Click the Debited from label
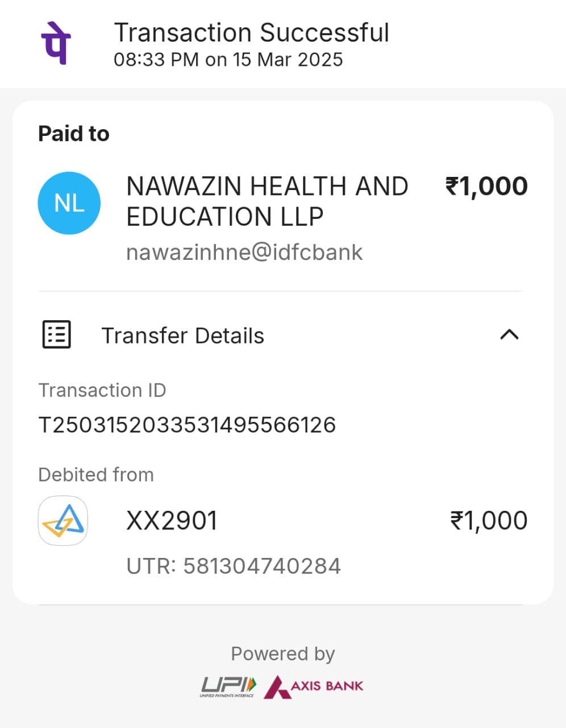The width and height of the screenshot is (566, 728). pyautogui.click(x=96, y=474)
